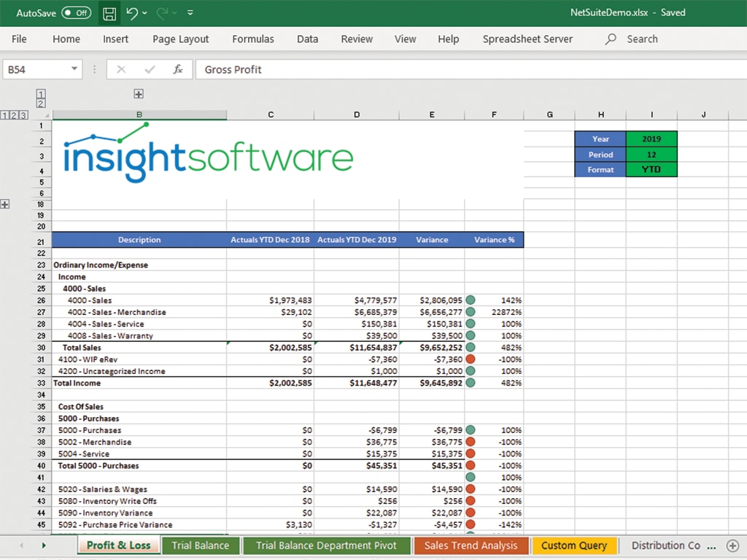Viewport: 747px width, 560px height.
Task: Open Customize Quick Access Toolbar dropdown
Action: click(190, 13)
